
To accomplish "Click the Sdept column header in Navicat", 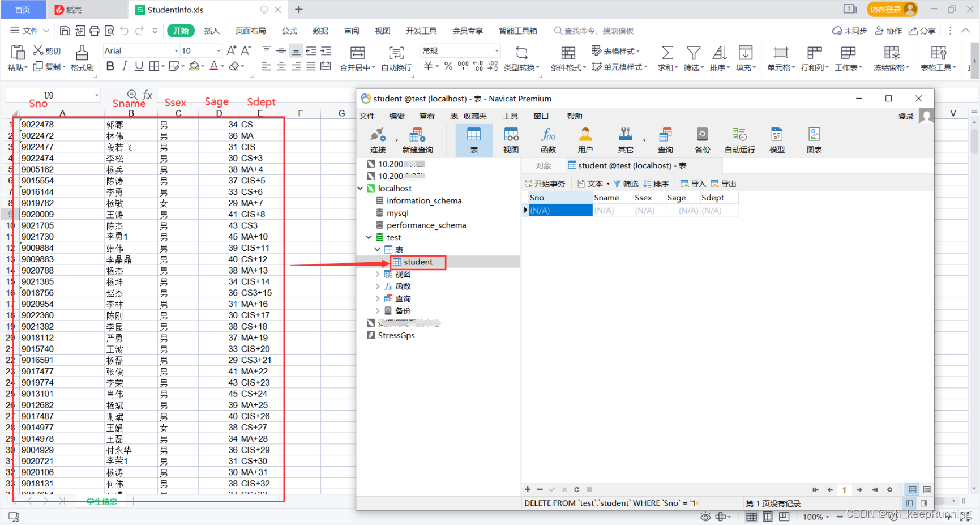I will (719, 198).
